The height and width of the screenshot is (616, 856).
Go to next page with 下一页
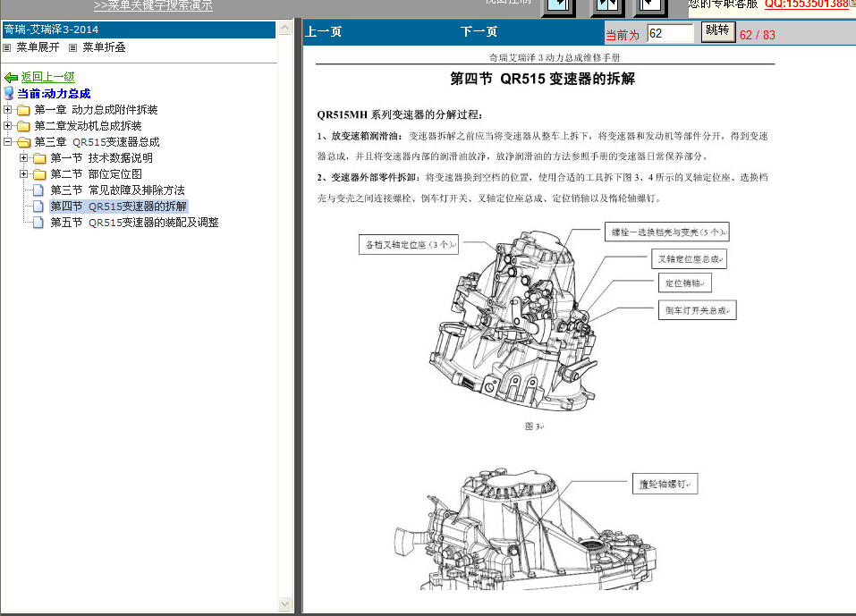[479, 31]
